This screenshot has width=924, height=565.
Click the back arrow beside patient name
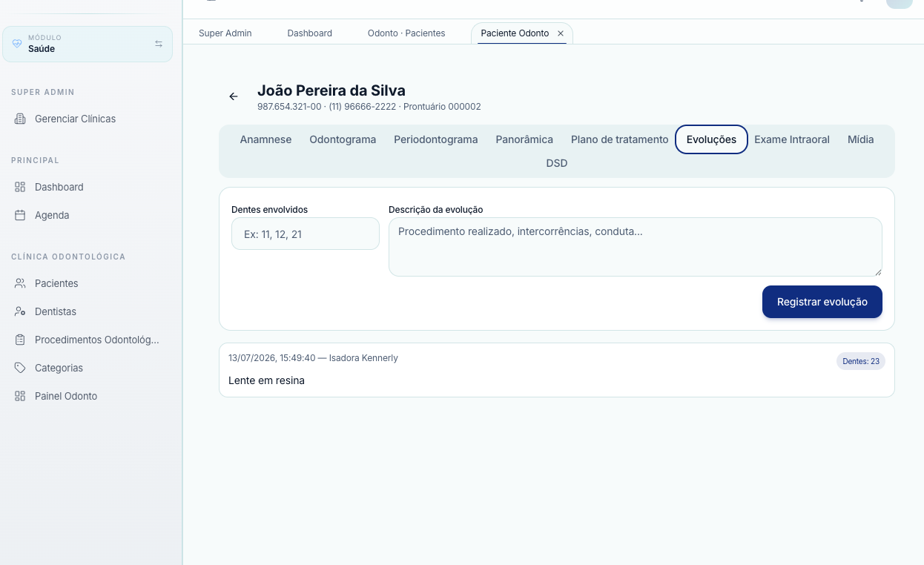coord(234,96)
